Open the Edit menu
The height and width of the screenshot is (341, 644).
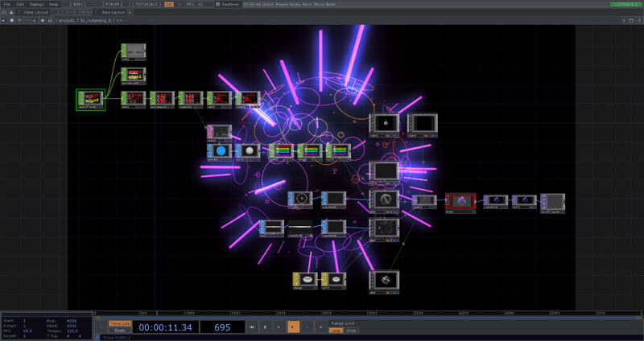[20, 4]
